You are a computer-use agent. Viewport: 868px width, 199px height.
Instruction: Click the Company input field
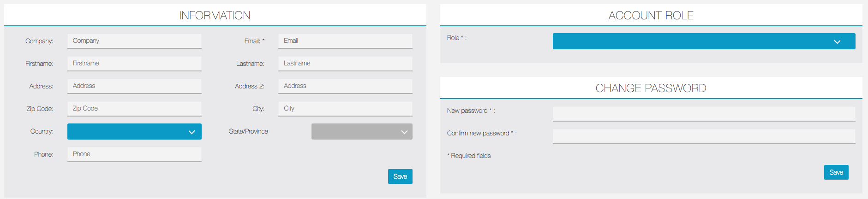tap(134, 41)
